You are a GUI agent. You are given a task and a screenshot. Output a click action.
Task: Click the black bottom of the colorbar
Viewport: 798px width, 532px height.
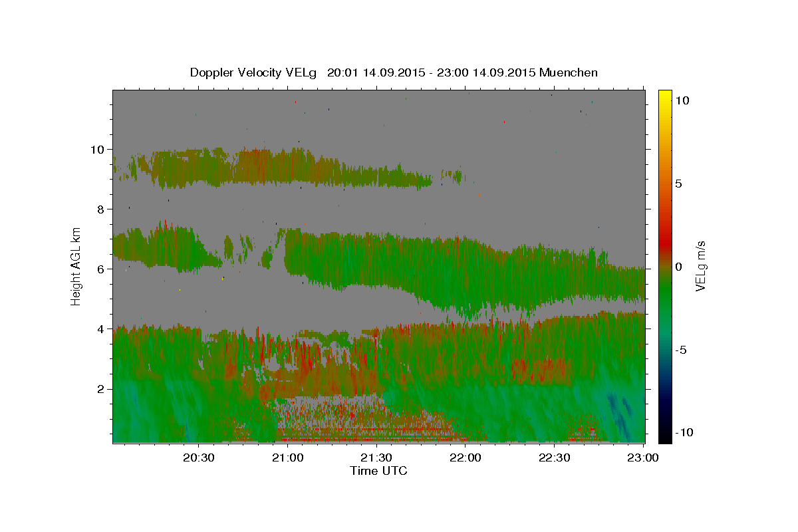click(x=664, y=436)
